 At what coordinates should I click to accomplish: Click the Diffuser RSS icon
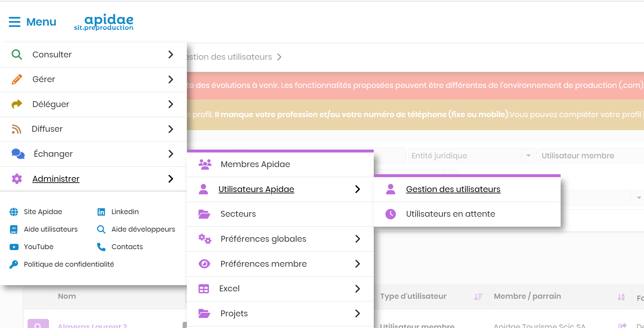click(x=17, y=129)
